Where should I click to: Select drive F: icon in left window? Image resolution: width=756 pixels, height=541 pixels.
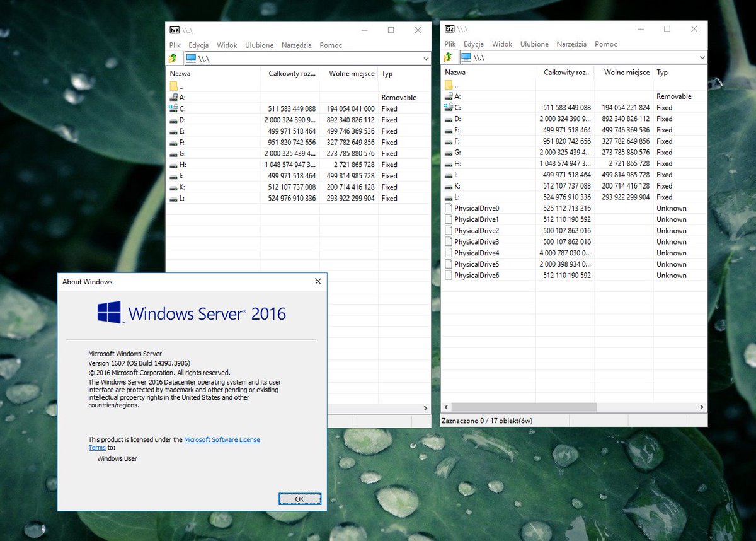(x=174, y=143)
